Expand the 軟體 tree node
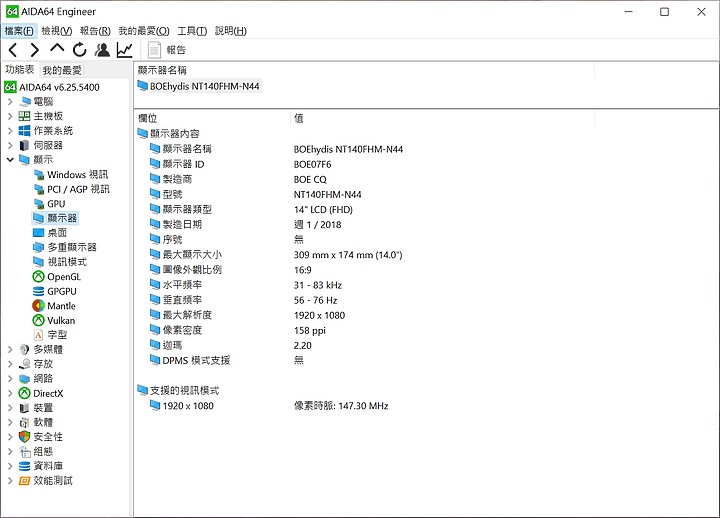720x518 pixels. coord(10,422)
